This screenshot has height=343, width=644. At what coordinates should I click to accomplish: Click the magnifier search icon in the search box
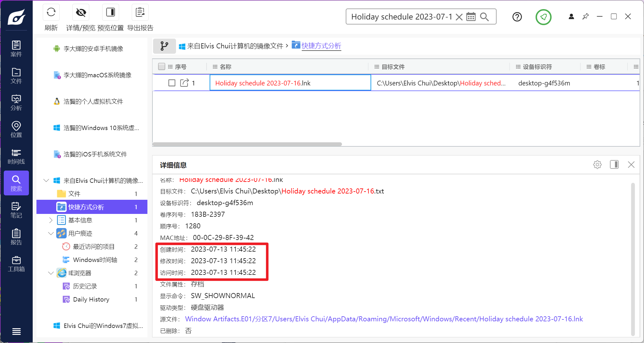tap(484, 17)
